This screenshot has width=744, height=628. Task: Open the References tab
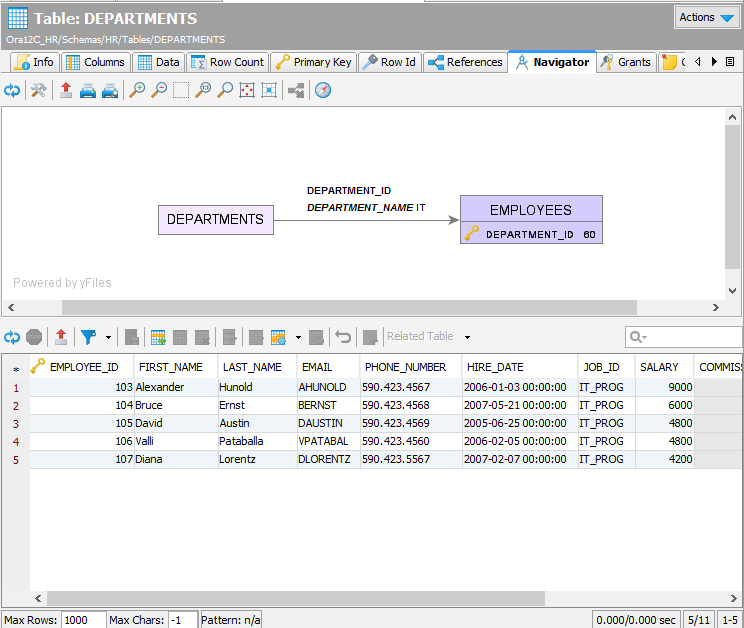(465, 62)
